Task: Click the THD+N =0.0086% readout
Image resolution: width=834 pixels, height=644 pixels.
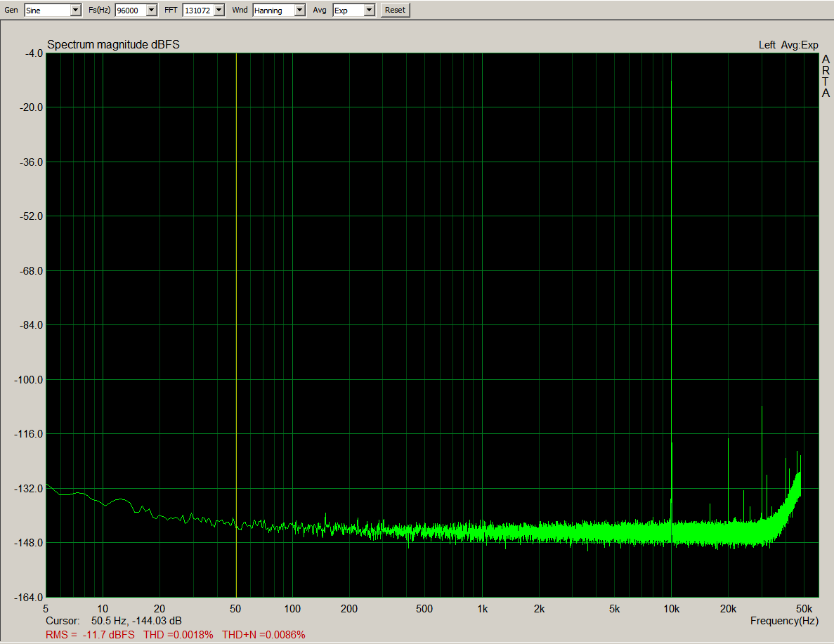Action: point(263,634)
